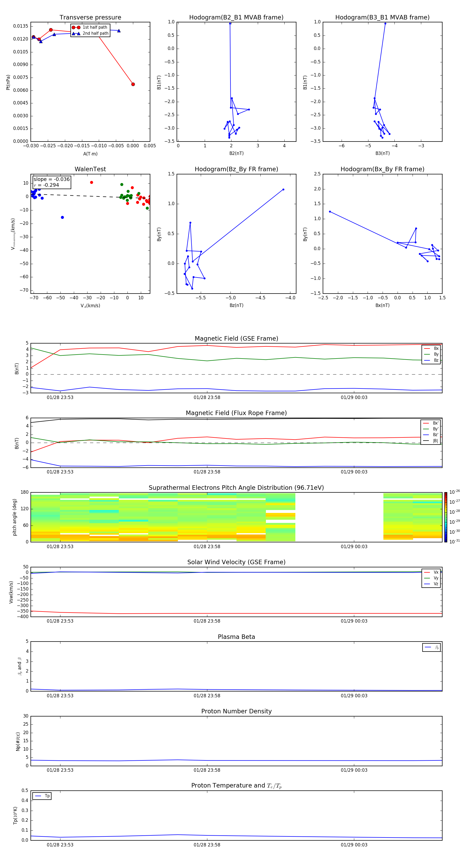
Task: Select 'Vx' in solar wind velocity legend
Action: 431,573
